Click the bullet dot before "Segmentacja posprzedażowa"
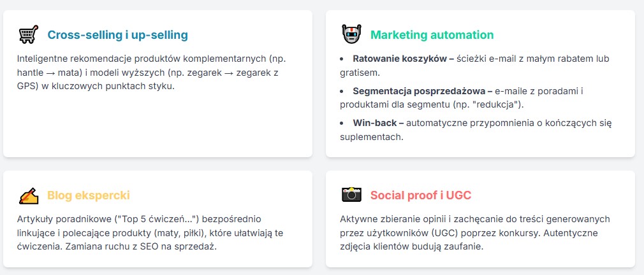The height and width of the screenshot is (275, 644). pos(343,91)
